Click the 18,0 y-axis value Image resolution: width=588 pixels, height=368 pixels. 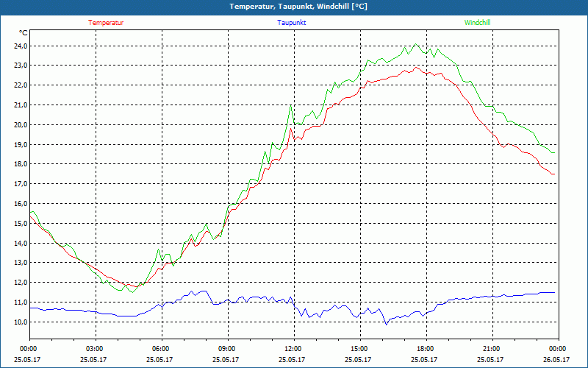(x=21, y=164)
